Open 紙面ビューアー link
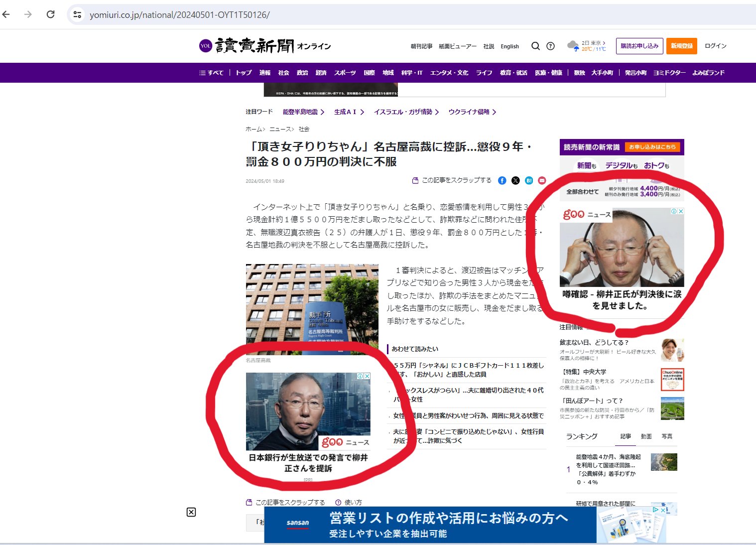Screen dimensions: 756x545 pos(457,46)
